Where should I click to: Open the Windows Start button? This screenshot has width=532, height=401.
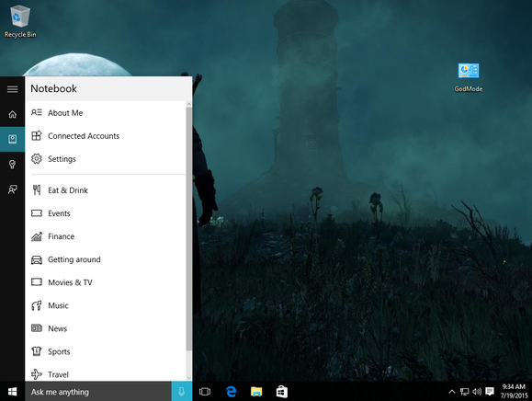(x=13, y=392)
